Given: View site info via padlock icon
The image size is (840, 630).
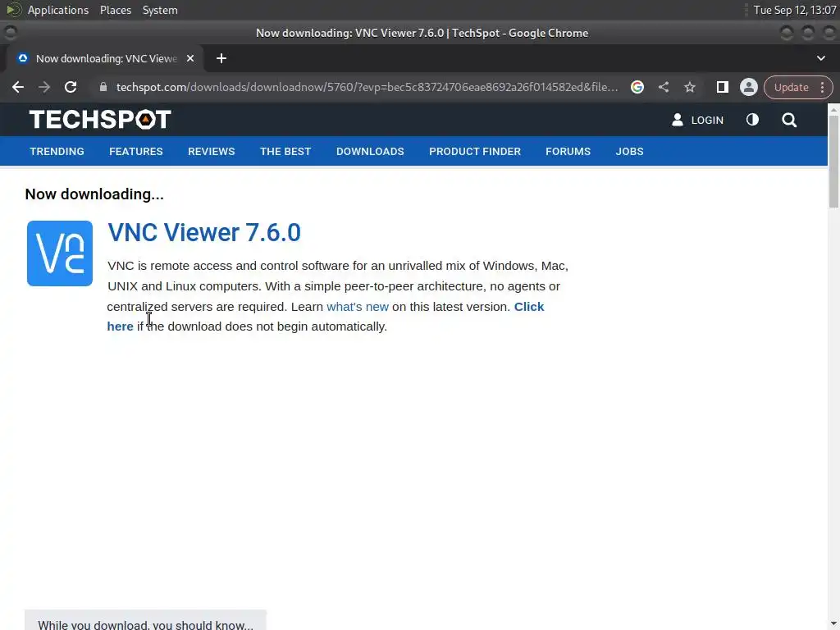Looking at the screenshot, I should [103, 87].
